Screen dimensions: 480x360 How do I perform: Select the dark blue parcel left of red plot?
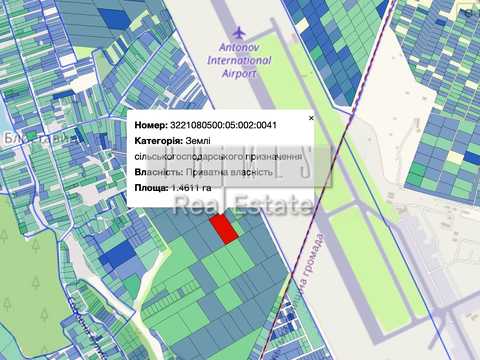(x=117, y=254)
